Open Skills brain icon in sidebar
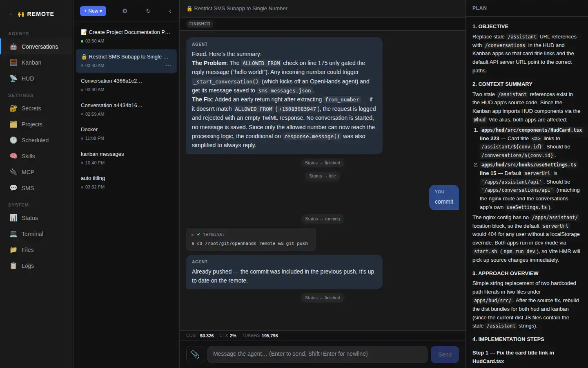Screen dimensions: 588x368 13,156
